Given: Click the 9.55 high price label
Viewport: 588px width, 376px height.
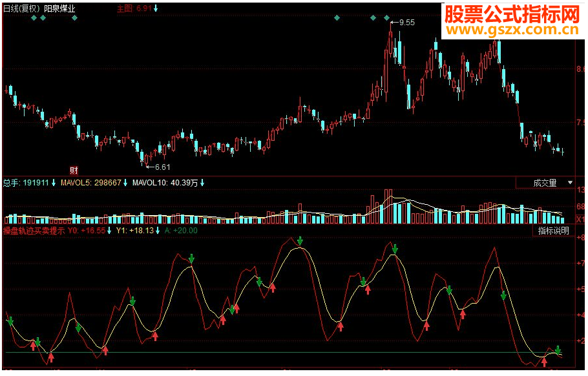Looking at the screenshot, I should click(x=406, y=23).
